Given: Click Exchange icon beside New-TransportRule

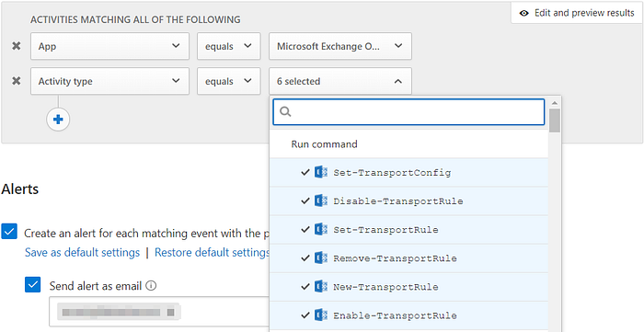Looking at the screenshot, I should tap(321, 286).
